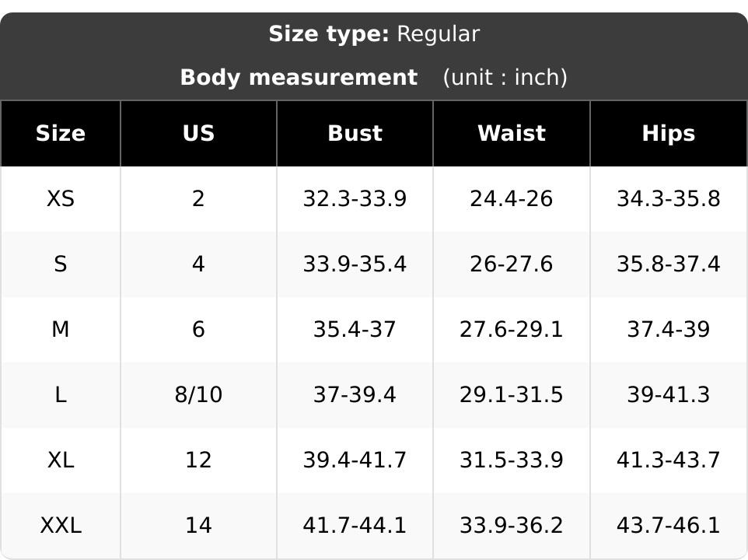Click US size 12 cell

[198, 460]
